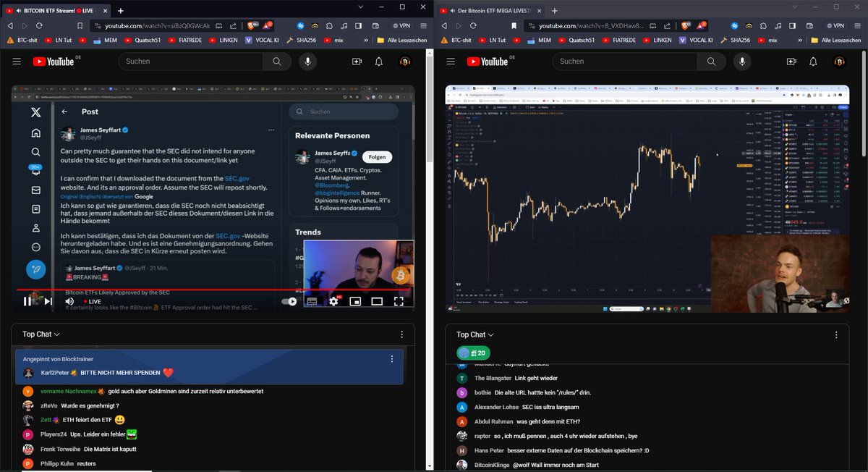
Task: Select the Der Bitcoin ETF MEGA tab
Action: click(490, 11)
